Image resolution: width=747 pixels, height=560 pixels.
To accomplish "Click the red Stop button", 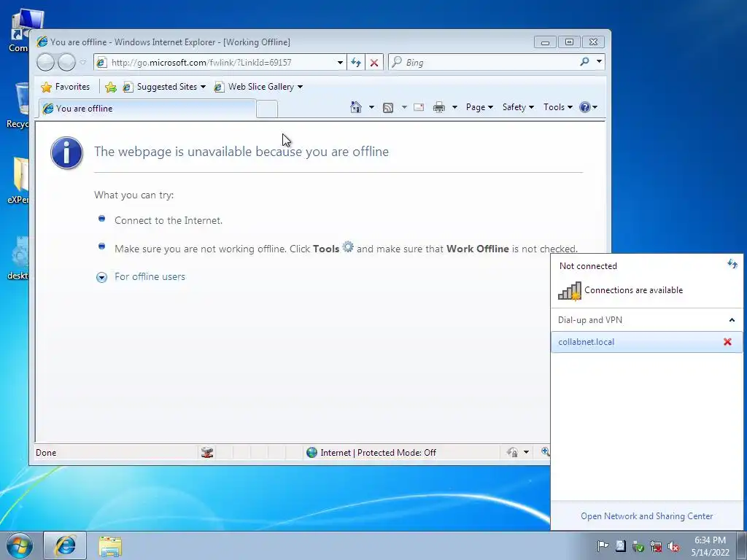I will [374, 63].
